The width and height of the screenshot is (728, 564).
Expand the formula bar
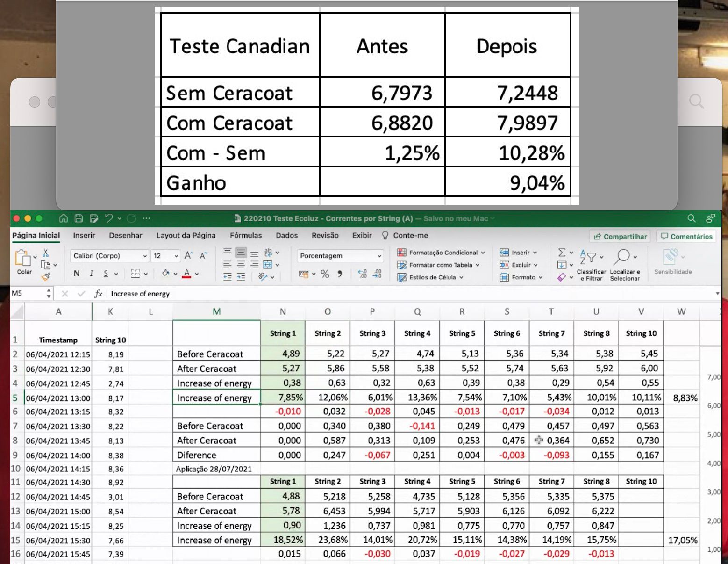click(718, 294)
